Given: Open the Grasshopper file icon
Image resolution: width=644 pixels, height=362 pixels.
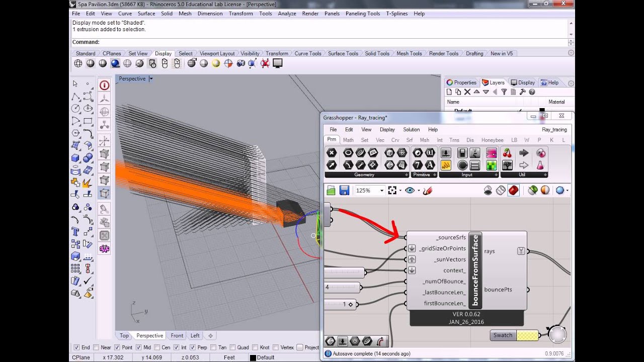Looking at the screenshot, I should pos(331,191).
